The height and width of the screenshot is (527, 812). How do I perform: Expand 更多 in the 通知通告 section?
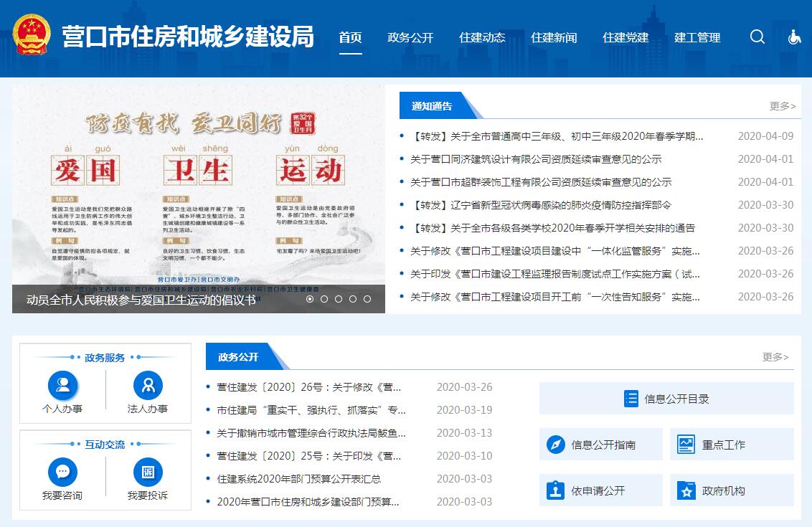point(782,106)
